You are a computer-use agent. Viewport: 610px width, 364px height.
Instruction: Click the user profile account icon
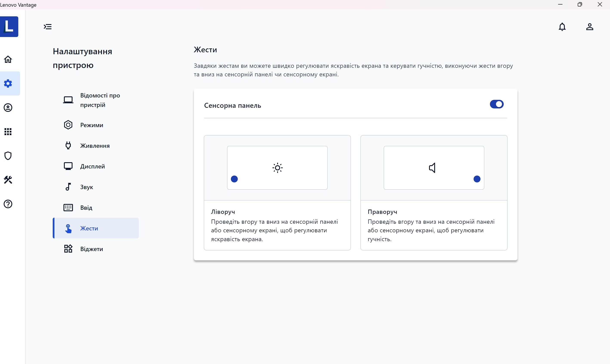[x=590, y=27]
